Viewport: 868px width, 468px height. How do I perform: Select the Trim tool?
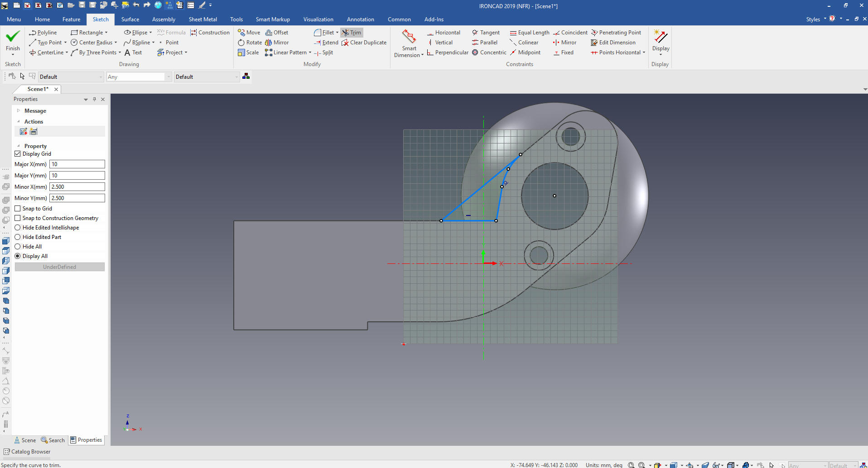tap(352, 33)
